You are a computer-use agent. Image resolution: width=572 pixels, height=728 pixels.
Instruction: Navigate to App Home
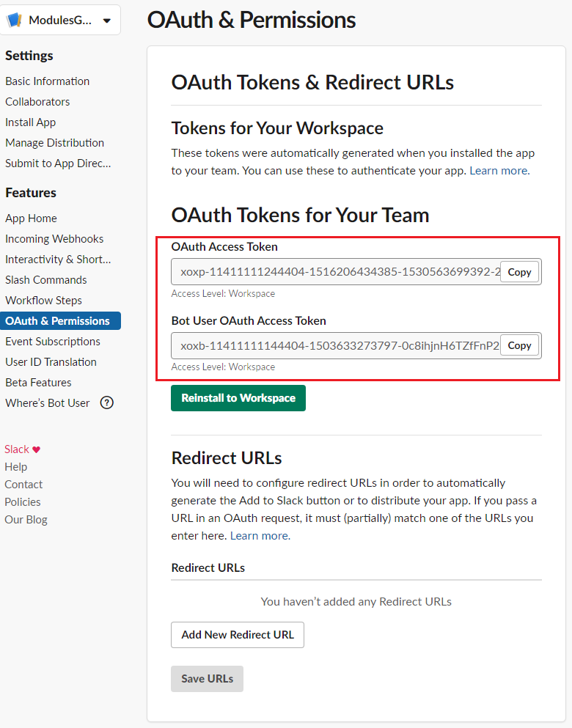pyautogui.click(x=31, y=218)
